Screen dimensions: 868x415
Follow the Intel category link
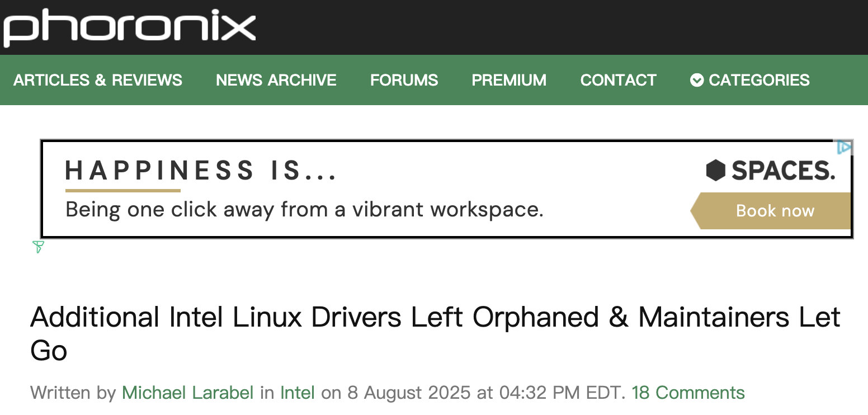coord(298,393)
